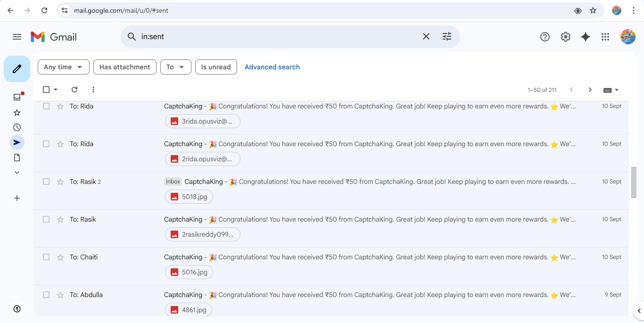Open Gmail settings gear

(565, 37)
